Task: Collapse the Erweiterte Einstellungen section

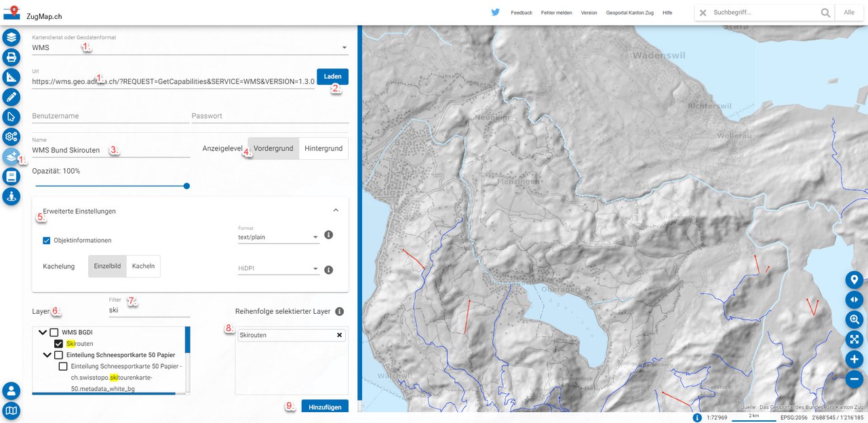Action: pos(336,211)
